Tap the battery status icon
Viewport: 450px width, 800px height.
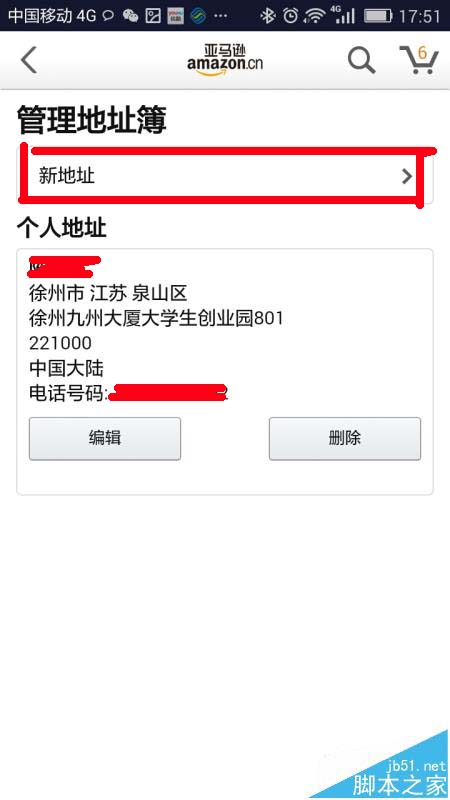(x=378, y=16)
